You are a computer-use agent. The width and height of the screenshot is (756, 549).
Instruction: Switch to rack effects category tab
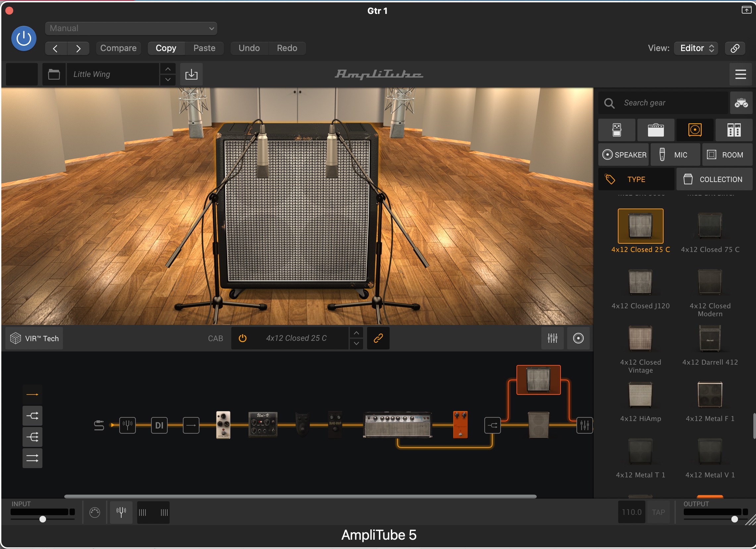[x=734, y=130]
